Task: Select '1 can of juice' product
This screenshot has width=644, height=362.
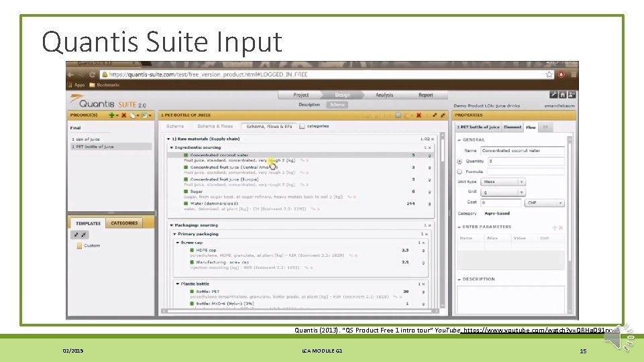Action: click(x=86, y=139)
